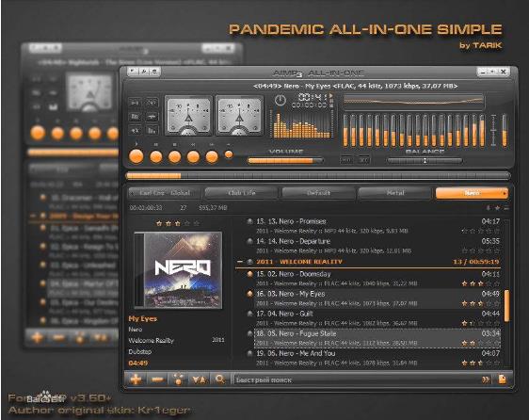Toggle the play/pause-symbol small square button
Viewport: 529px width, 420px height.
(x=135, y=103)
